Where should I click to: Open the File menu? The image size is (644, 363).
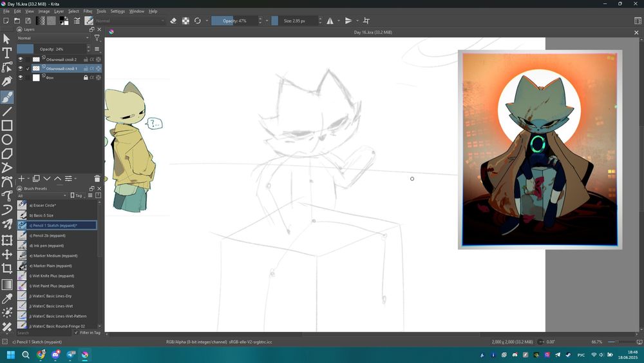point(6,11)
